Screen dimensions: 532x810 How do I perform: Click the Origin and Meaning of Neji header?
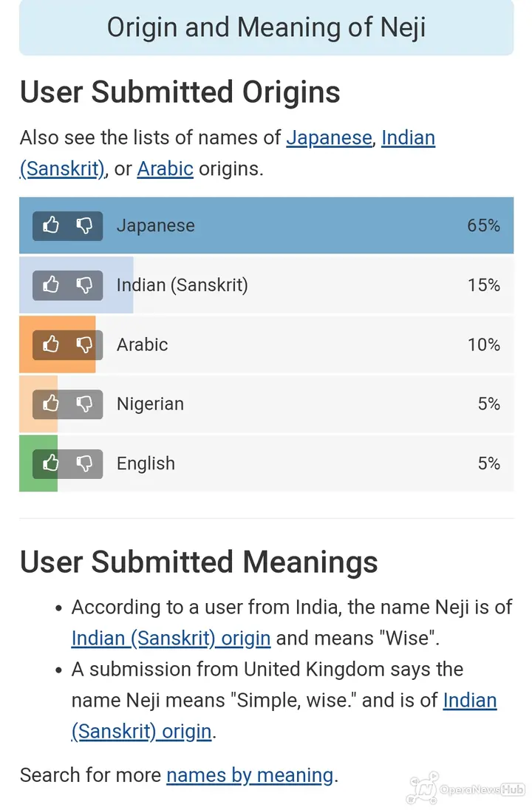click(267, 27)
